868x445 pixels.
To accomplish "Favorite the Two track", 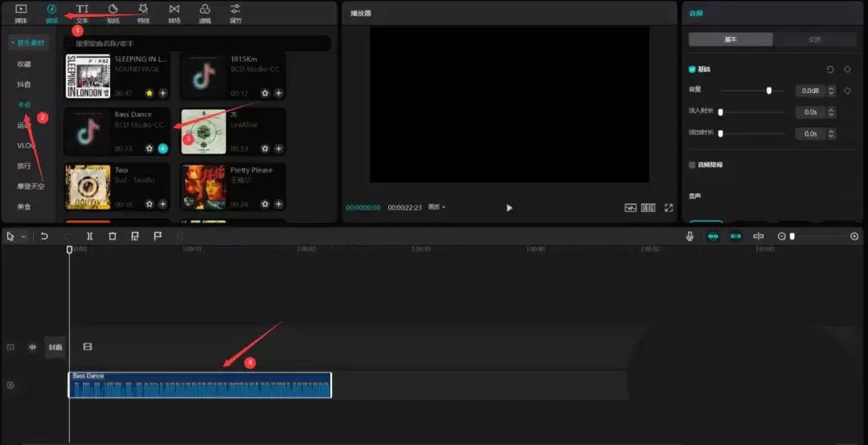I will (x=149, y=204).
